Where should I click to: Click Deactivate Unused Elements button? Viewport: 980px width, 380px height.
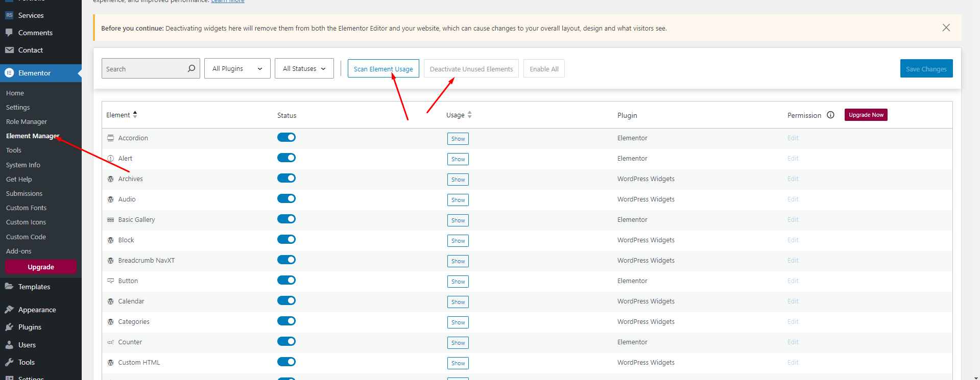click(471, 68)
